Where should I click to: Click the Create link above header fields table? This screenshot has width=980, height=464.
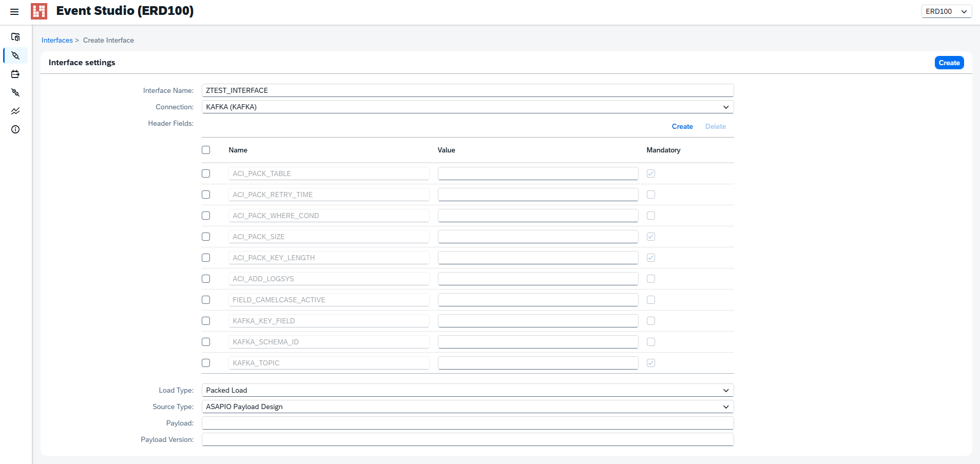(x=682, y=126)
